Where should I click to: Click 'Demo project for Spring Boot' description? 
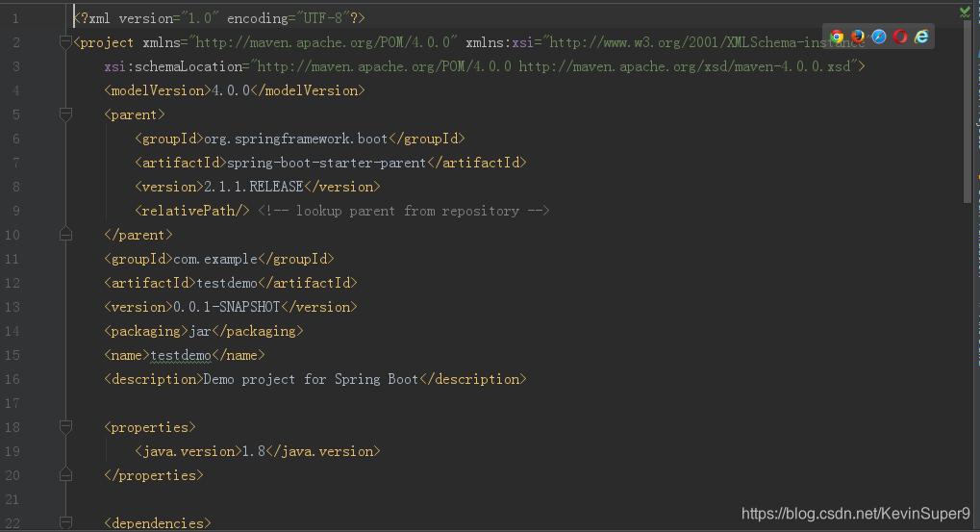[311, 379]
